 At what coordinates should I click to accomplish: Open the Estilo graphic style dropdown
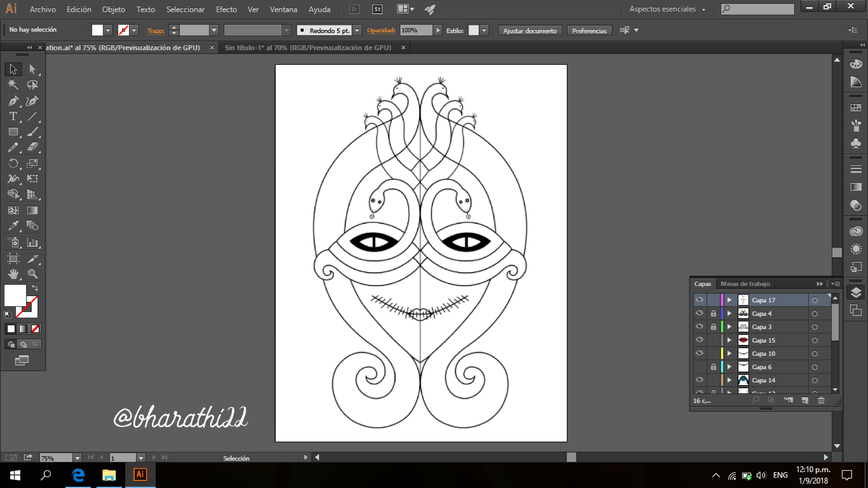pyautogui.click(x=484, y=30)
